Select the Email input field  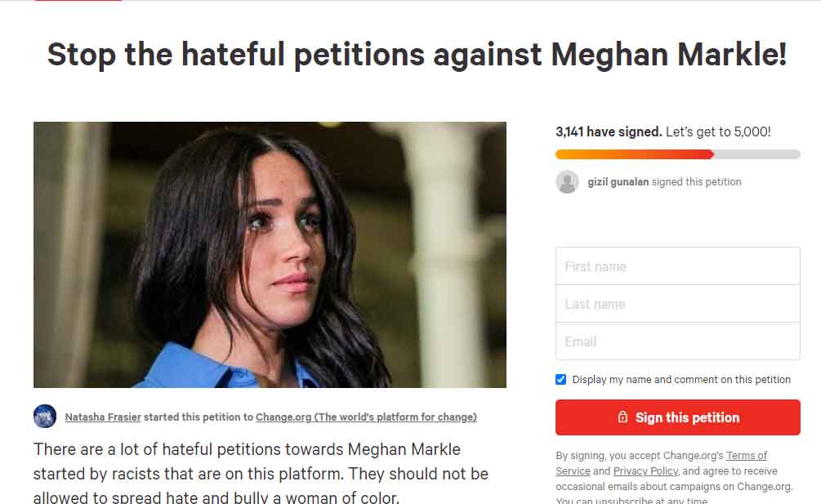pyautogui.click(x=677, y=341)
